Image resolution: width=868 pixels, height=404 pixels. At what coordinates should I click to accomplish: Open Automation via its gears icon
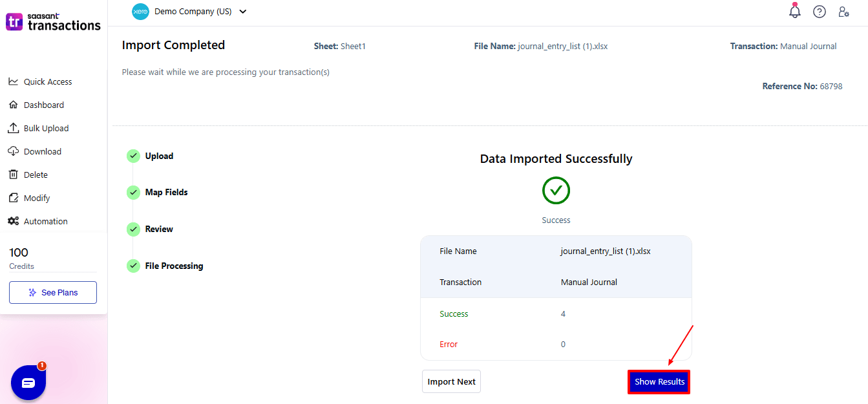pos(13,220)
